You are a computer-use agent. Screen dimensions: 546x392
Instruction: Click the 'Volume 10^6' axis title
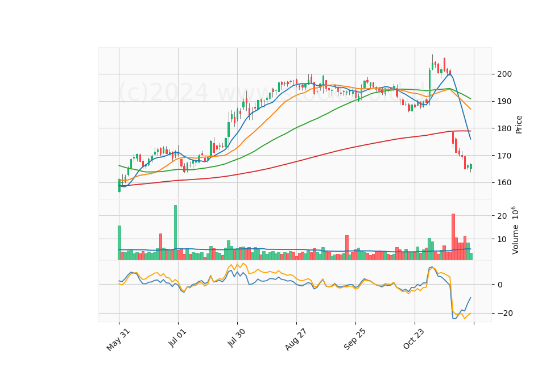pos(515,230)
